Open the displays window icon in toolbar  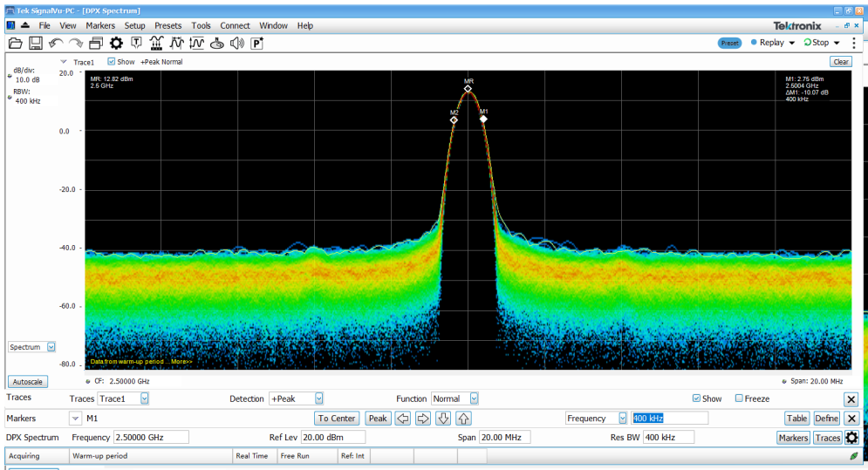[x=96, y=44]
